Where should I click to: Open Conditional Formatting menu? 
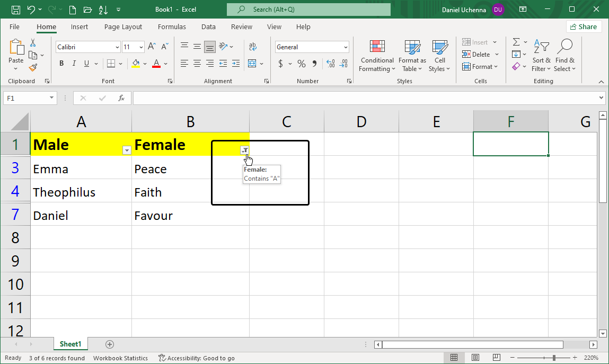[x=377, y=56]
